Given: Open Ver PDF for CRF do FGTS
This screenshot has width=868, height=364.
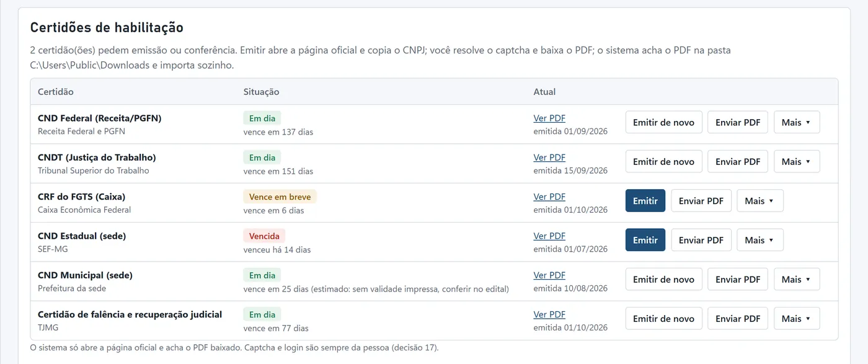Looking at the screenshot, I should (549, 197).
